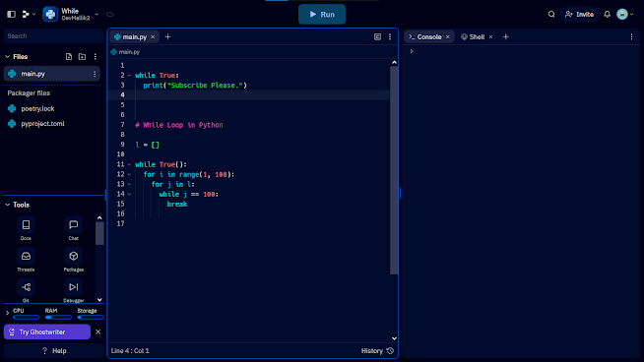Collapse the Files section
Viewport: 644px width, 362px height.
coord(8,57)
